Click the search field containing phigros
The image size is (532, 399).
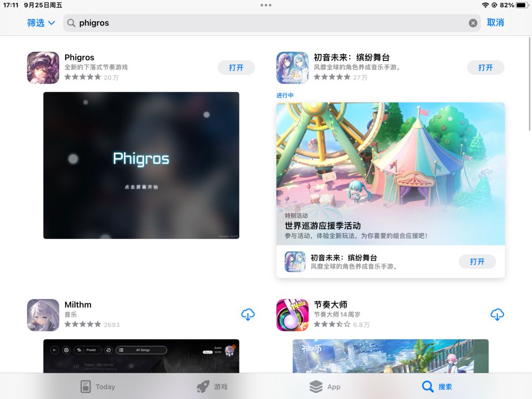pyautogui.click(x=272, y=23)
